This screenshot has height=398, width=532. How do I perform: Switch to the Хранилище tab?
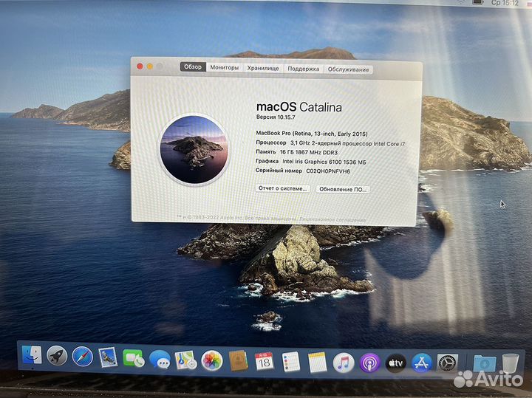click(x=263, y=68)
